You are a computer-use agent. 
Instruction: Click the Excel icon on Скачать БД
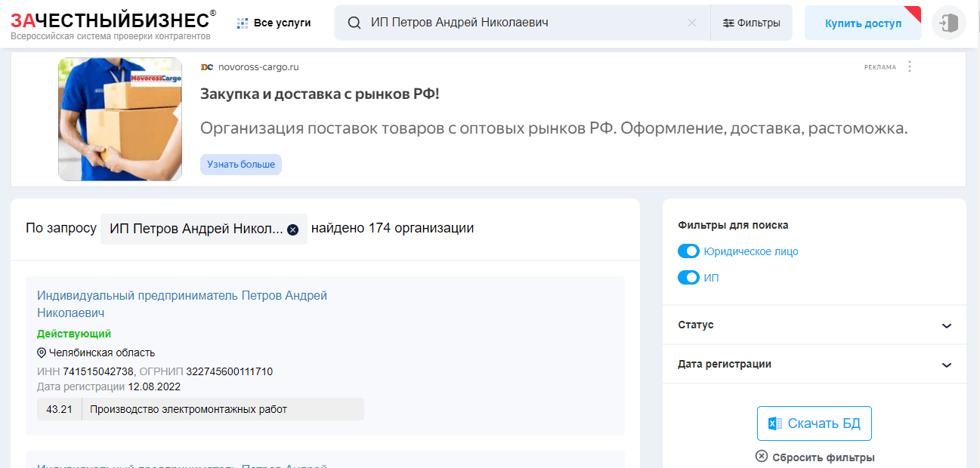click(774, 423)
